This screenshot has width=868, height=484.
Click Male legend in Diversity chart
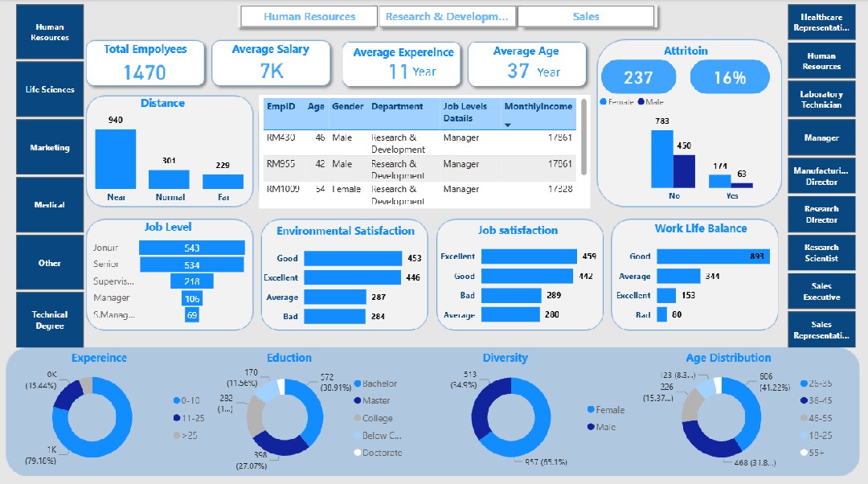tap(602, 427)
